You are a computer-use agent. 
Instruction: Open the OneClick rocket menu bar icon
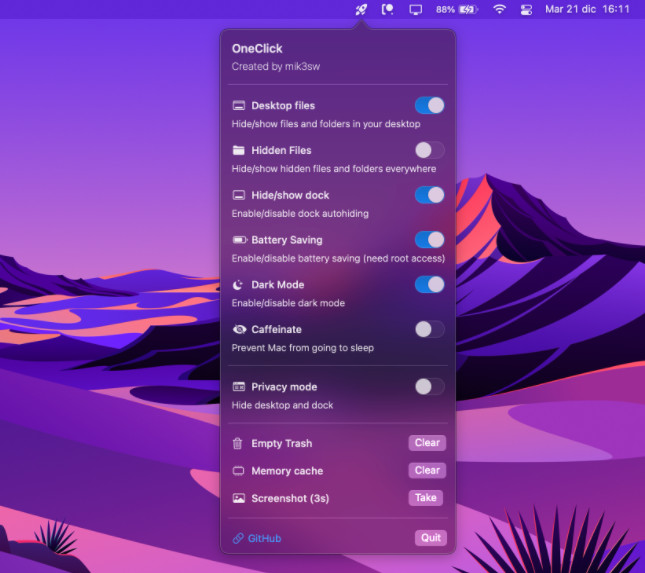(x=361, y=9)
